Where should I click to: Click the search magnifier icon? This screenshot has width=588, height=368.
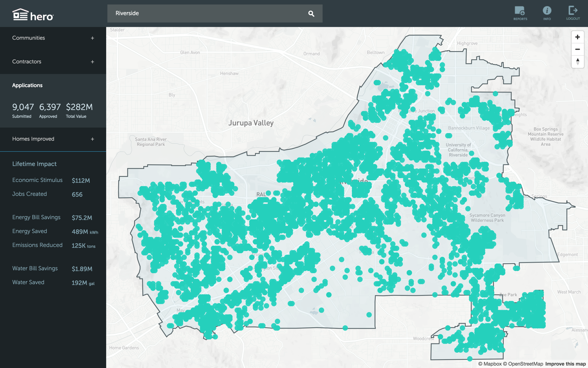click(x=311, y=14)
